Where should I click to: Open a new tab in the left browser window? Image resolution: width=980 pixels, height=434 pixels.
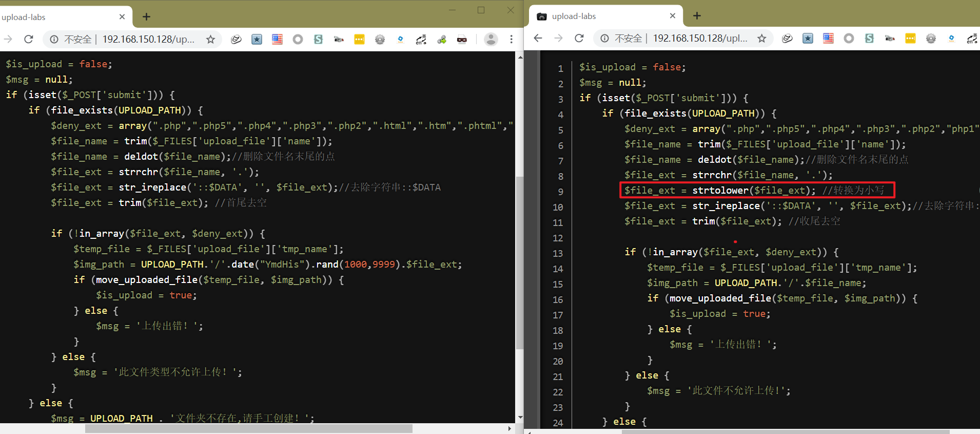tap(146, 17)
